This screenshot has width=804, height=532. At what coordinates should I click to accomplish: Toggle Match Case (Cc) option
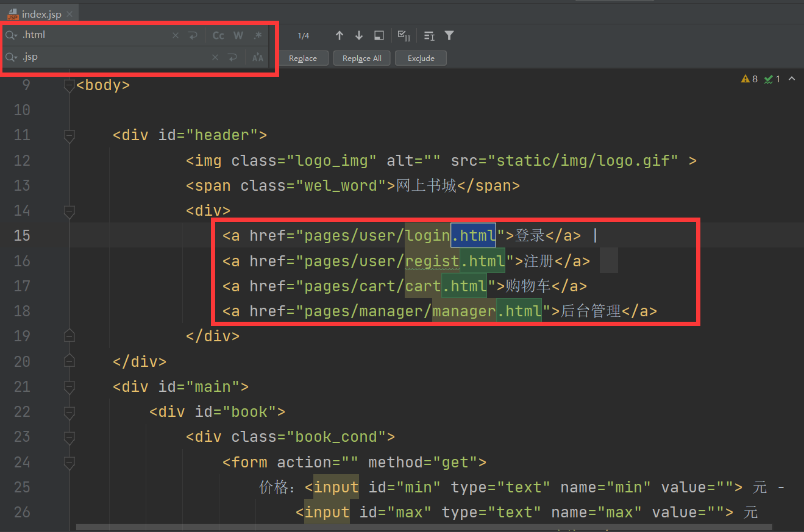(218, 36)
